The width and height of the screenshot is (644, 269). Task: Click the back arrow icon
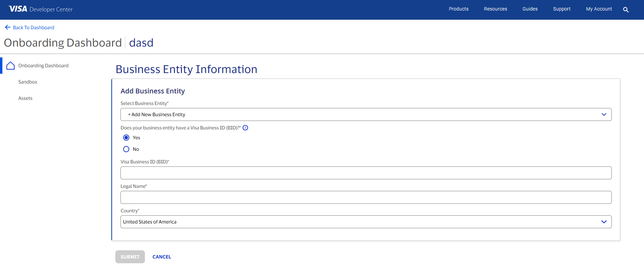tap(7, 28)
